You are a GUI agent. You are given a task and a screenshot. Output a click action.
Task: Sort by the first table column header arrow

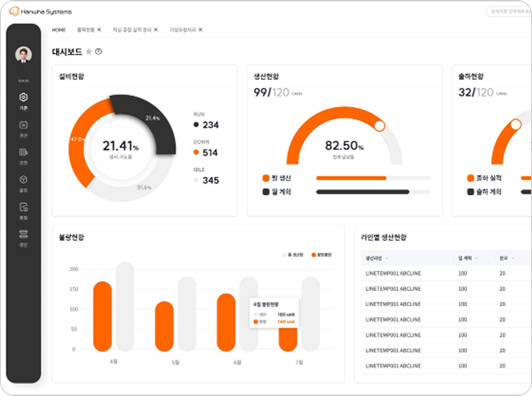(387, 258)
